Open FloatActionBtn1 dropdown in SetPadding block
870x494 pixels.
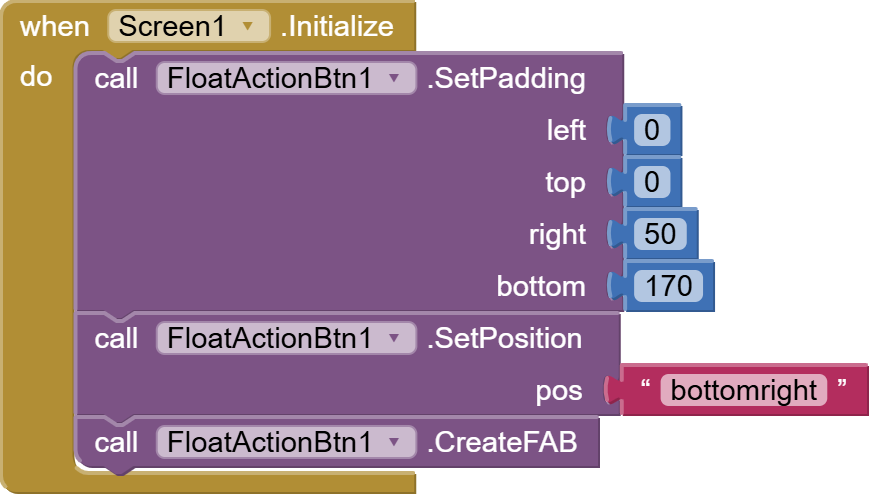(x=393, y=79)
